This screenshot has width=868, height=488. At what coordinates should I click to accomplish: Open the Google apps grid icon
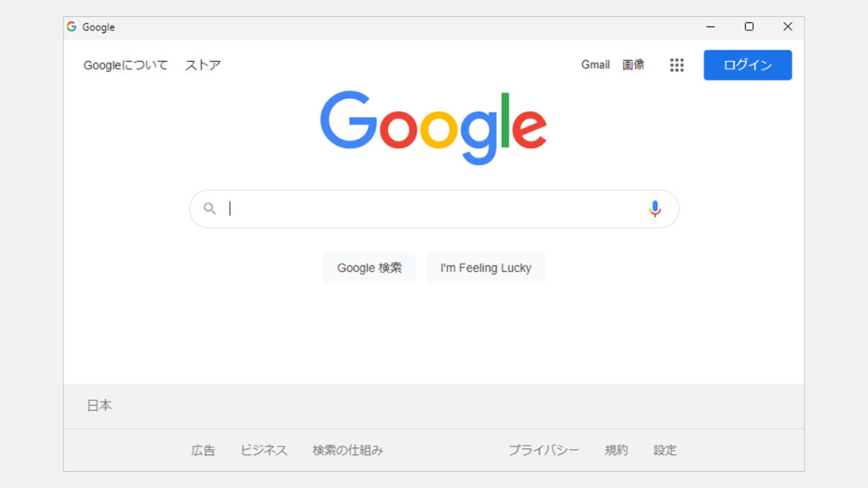(x=676, y=65)
